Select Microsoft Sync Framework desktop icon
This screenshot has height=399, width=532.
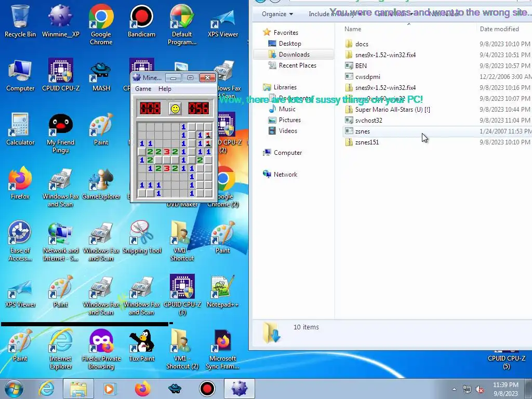222,349
